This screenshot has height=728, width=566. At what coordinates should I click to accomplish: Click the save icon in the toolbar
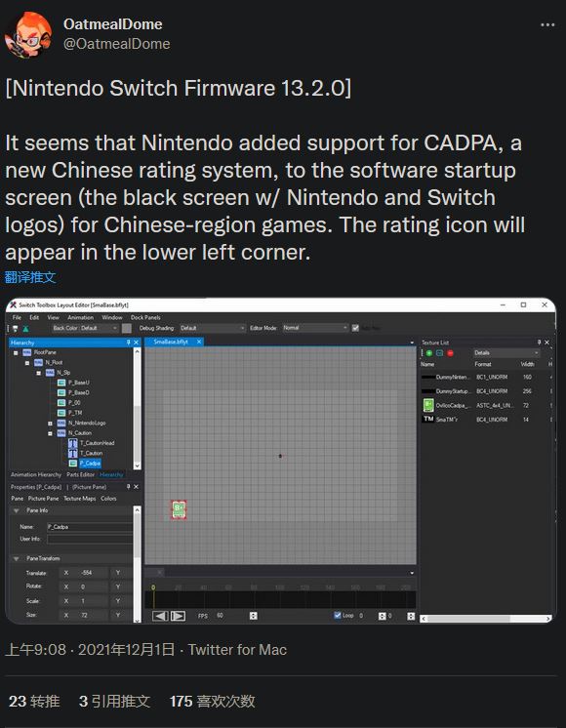15,328
